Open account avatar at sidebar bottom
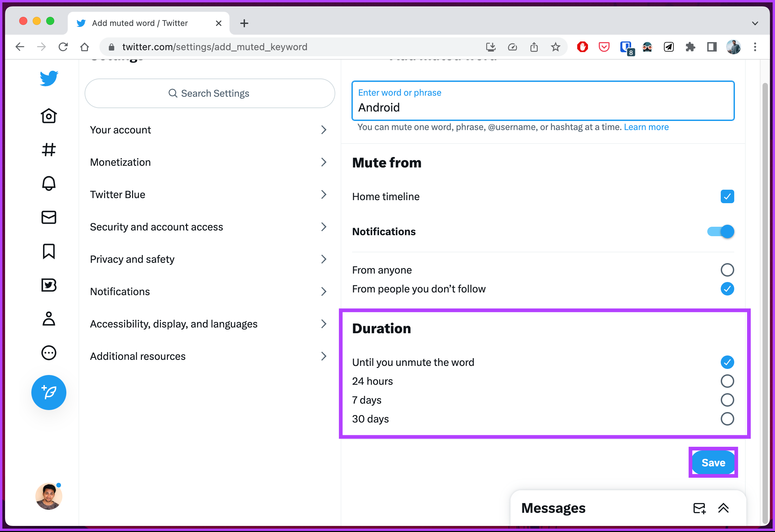The width and height of the screenshot is (775, 532). [x=49, y=496]
